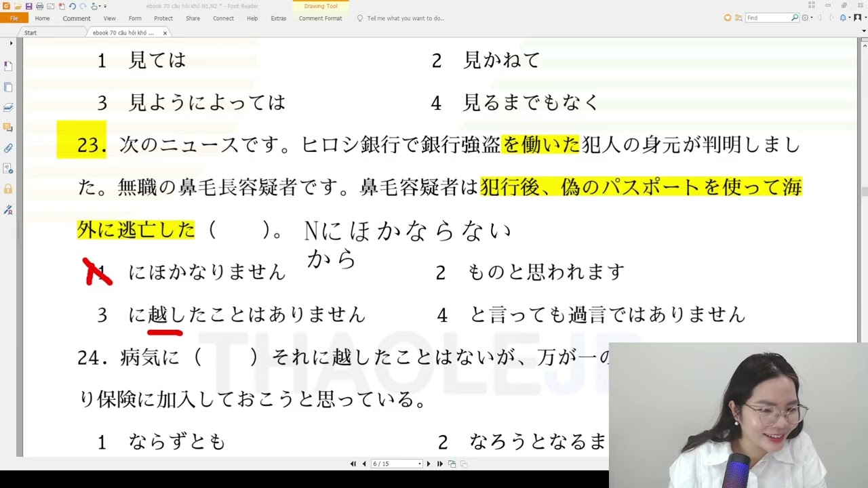Viewport: 868px width, 488px height.
Task: Go to the first page button
Action: 353,464
